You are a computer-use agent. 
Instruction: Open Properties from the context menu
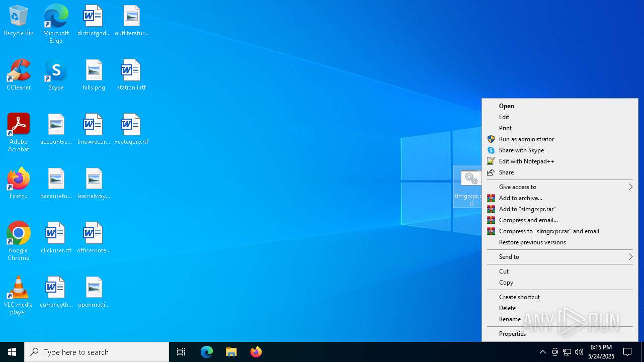pos(560,334)
